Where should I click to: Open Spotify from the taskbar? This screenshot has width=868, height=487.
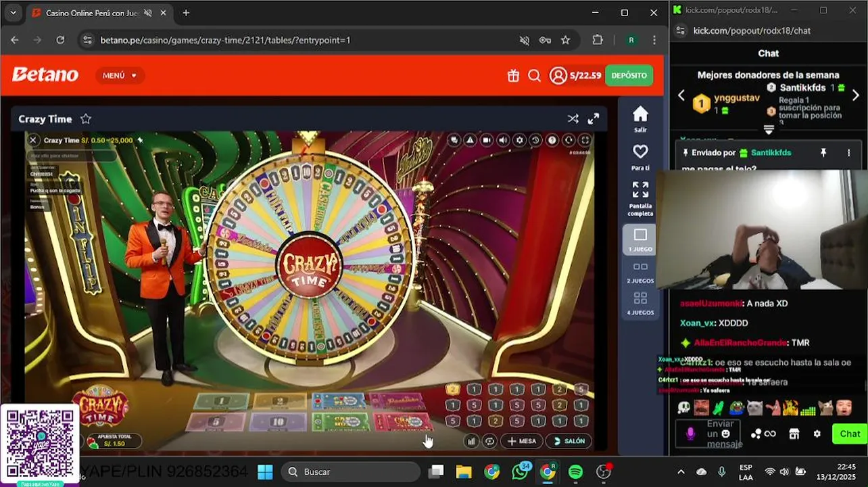(x=575, y=471)
